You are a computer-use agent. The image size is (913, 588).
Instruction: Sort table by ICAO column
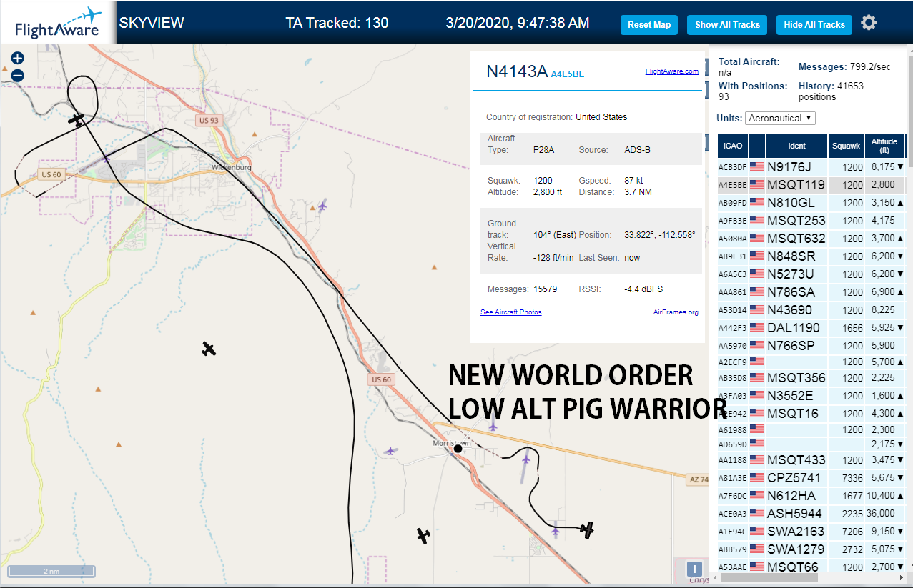point(733,146)
